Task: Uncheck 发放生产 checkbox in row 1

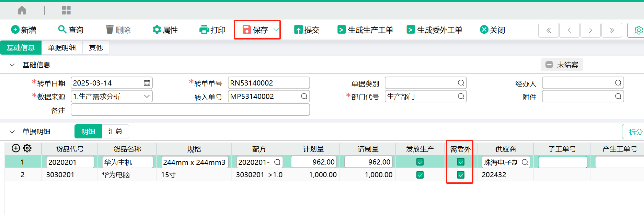Action: click(420, 162)
